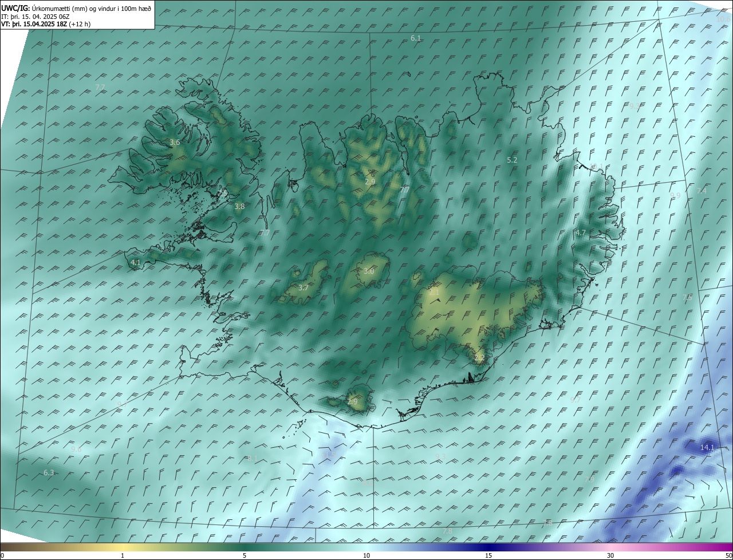Click the 0 tick on the color scale
This screenshot has width=733, height=560.
point(2,555)
